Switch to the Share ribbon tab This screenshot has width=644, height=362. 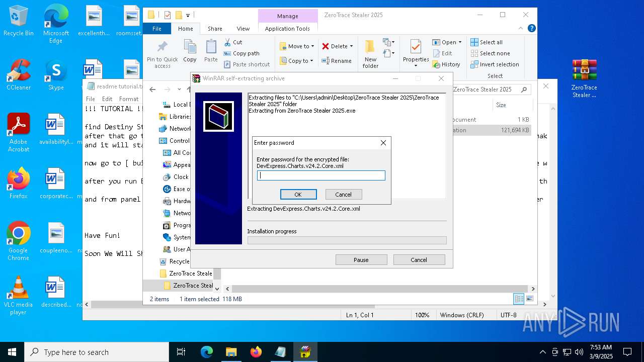(215, 29)
